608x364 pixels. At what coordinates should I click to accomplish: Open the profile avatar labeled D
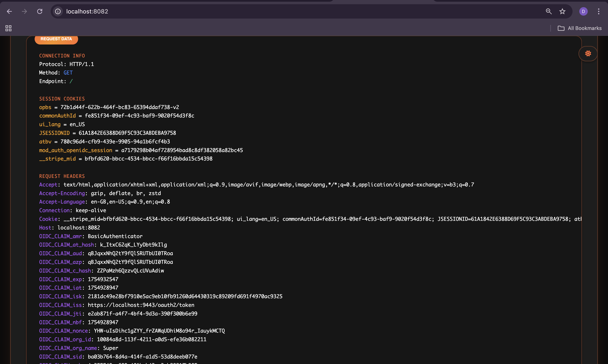(584, 11)
